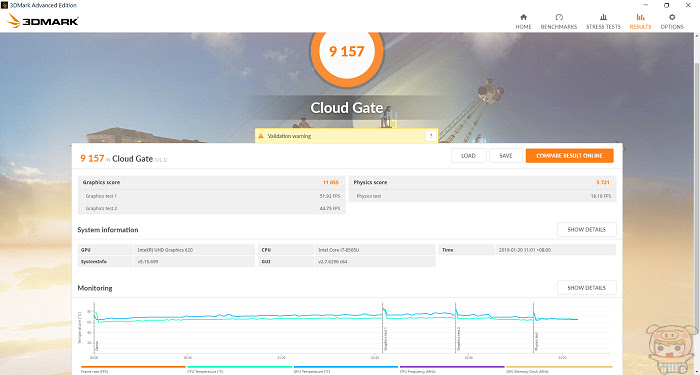This screenshot has width=700, height=375.
Task: Show details for Monitoring section
Action: tap(587, 288)
